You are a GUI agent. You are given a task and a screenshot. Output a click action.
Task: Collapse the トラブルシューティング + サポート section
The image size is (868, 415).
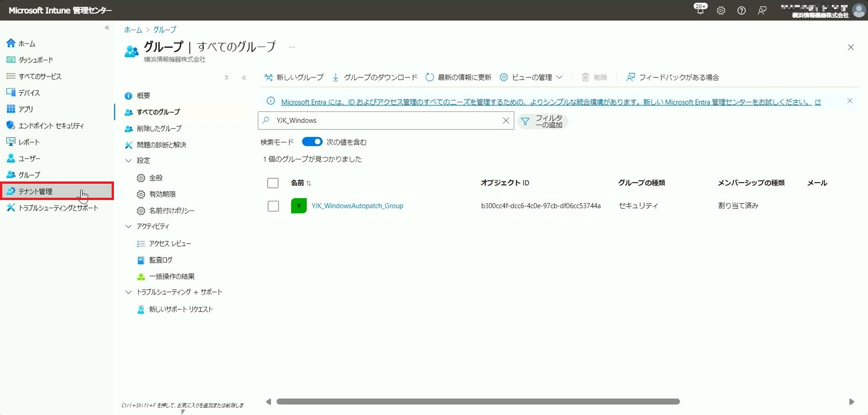pyautogui.click(x=128, y=292)
